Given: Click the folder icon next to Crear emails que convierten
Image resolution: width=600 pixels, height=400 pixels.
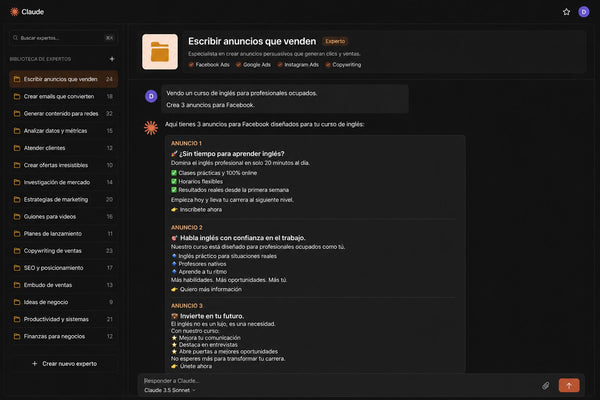Looking at the screenshot, I should 17,96.
